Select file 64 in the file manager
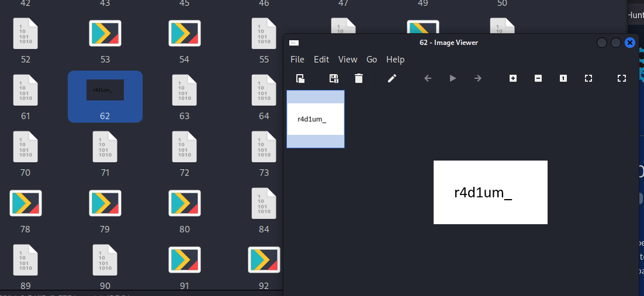This screenshot has height=296, width=644. 264,97
